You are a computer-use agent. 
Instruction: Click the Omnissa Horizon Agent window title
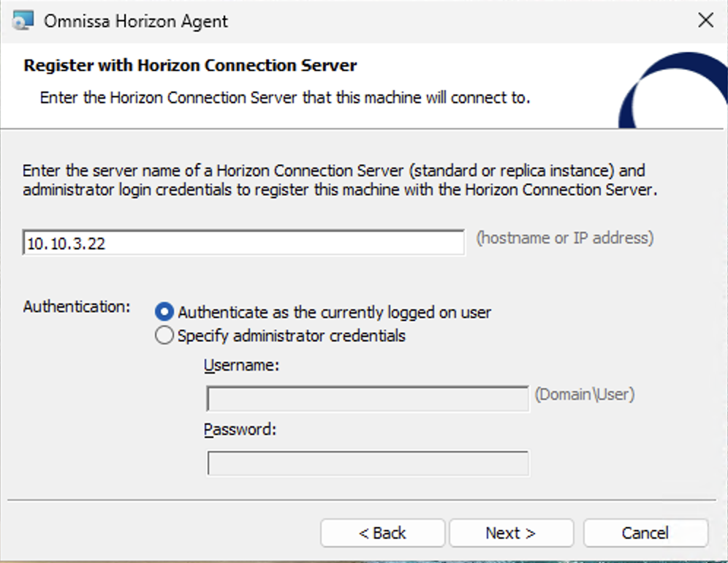(135, 21)
